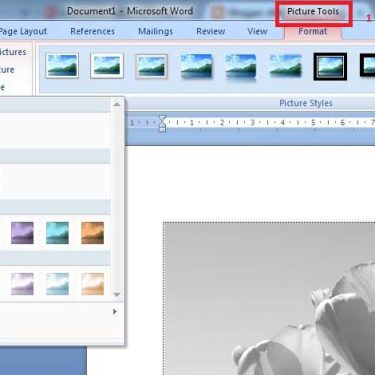
Task: Choose the aqua dark recolor variation
Action: (57, 233)
